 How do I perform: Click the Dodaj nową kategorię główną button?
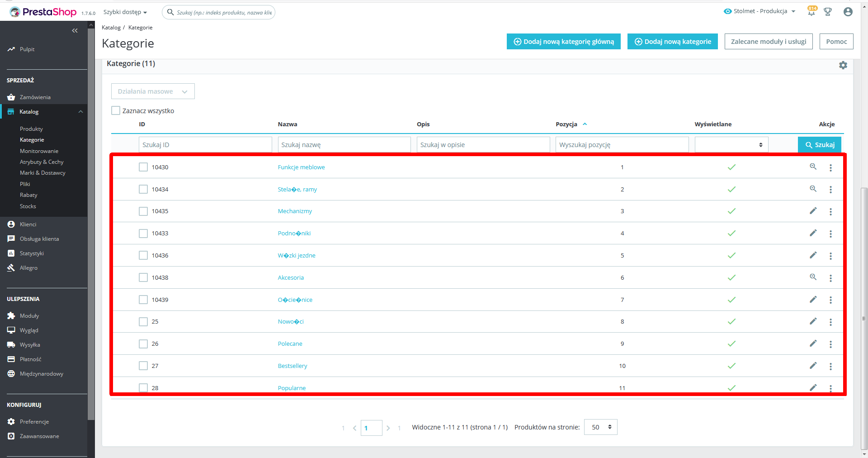563,42
